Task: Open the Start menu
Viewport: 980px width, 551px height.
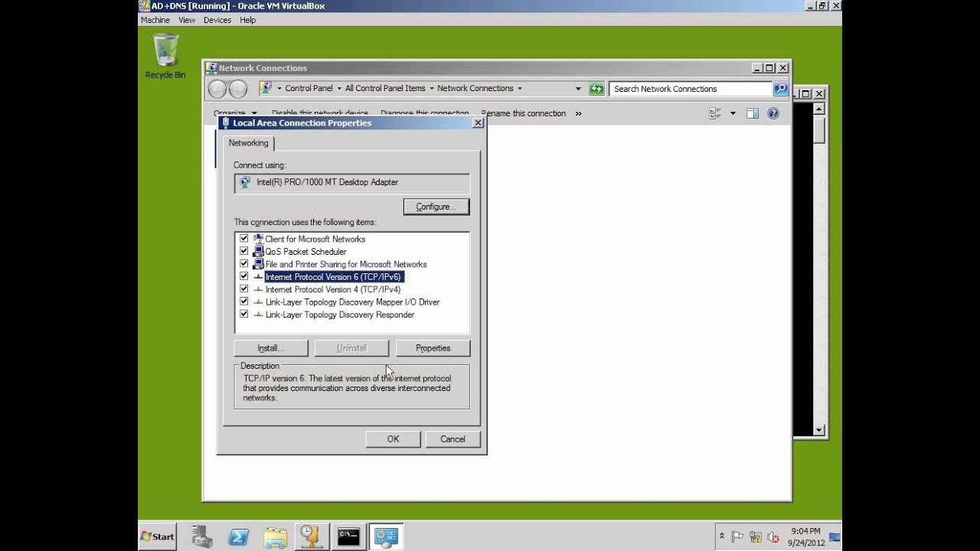Action: 158,536
